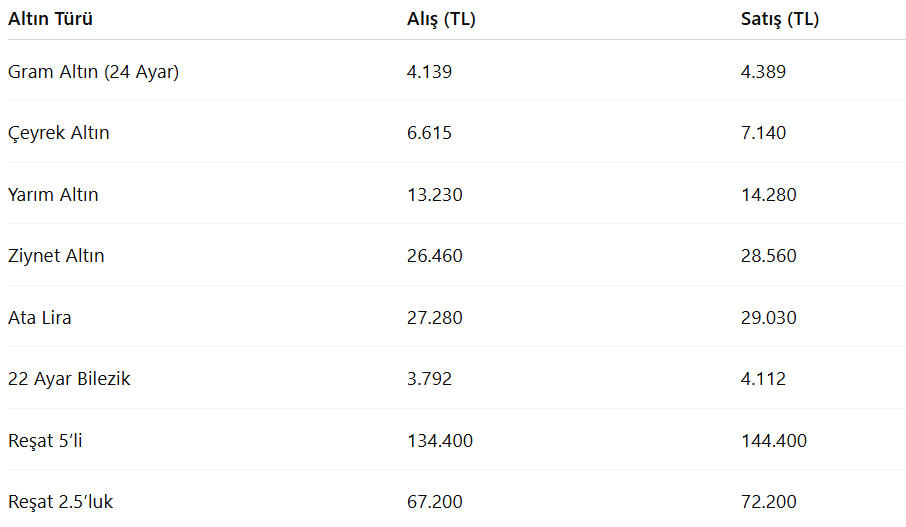The height and width of the screenshot is (527, 906).
Task: Click the 29.030 Ata Lira selling price
Action: click(768, 318)
